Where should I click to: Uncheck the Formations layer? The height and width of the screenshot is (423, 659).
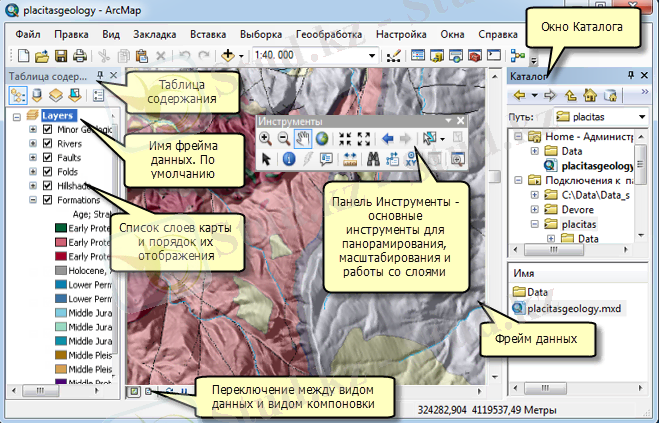(47, 200)
